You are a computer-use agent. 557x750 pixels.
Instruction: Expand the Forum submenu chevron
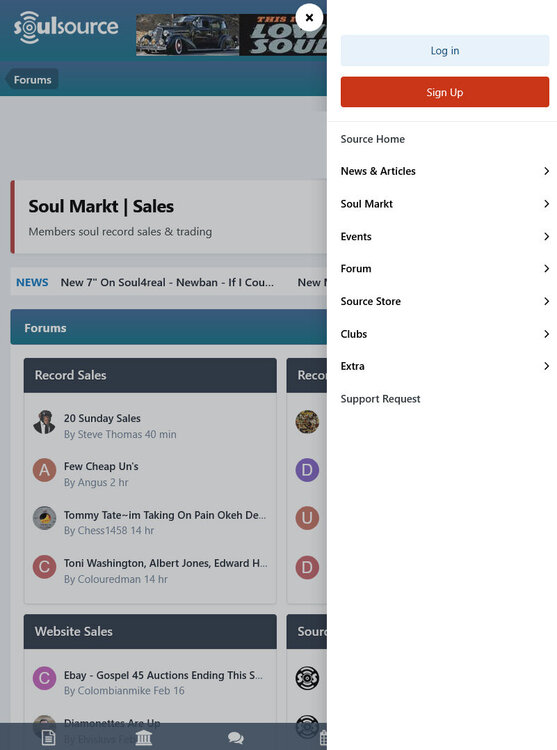546,269
